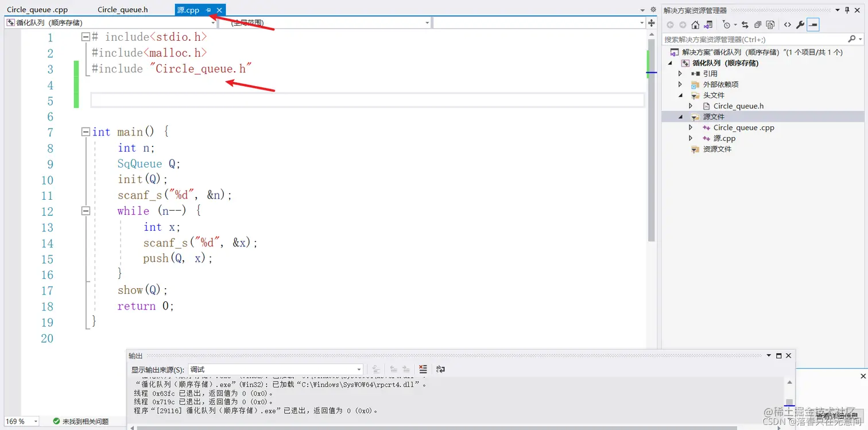The width and height of the screenshot is (868, 430).
Task: Click the search magnifier in Solution Explorer
Action: pos(852,39)
